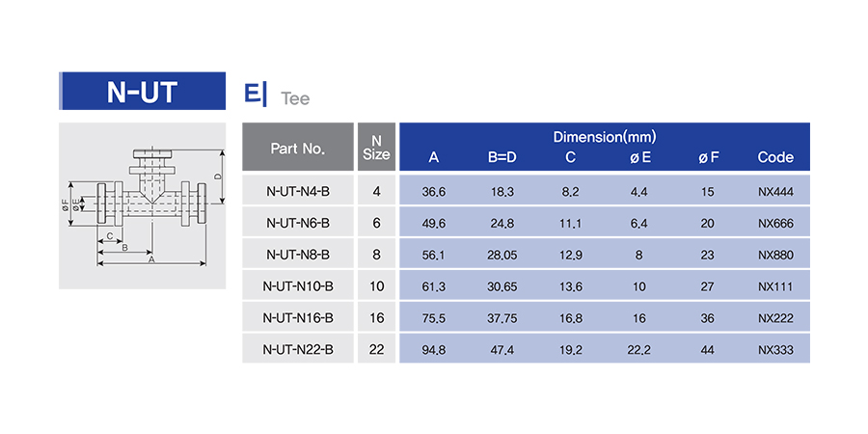The width and height of the screenshot is (868, 434).
Task: Select the Dimension(mm) header
Action: (x=605, y=137)
